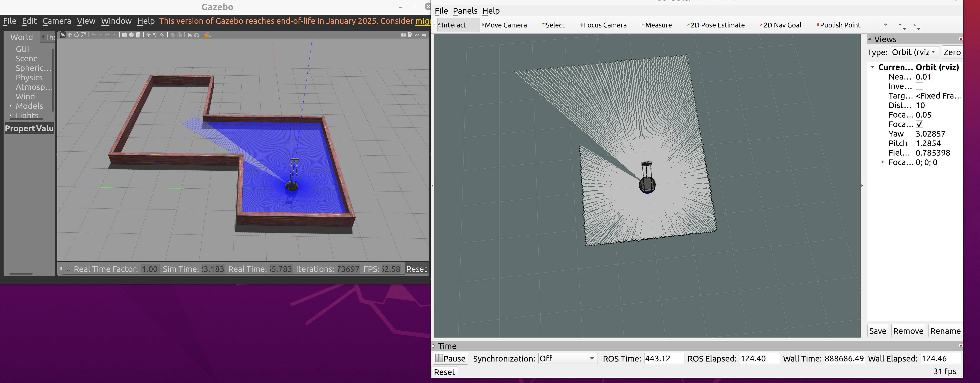Open the Panels menu in RViz
The width and height of the screenshot is (980, 383).
[x=465, y=11]
